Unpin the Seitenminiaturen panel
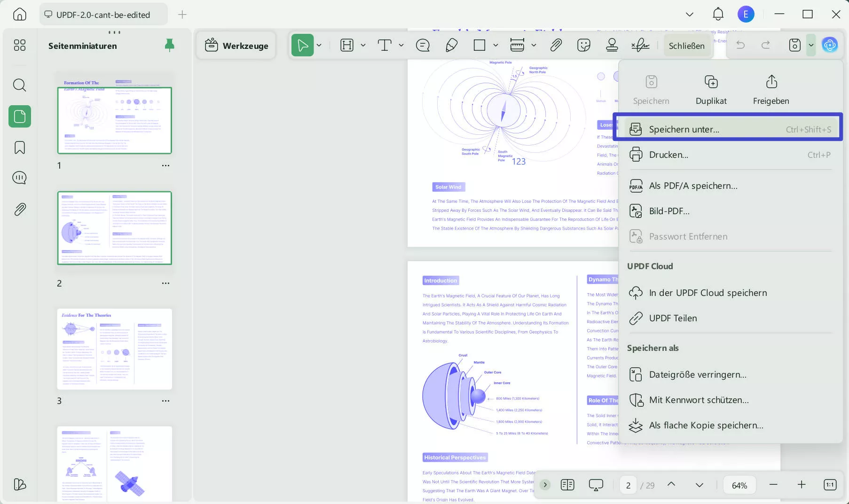The height and width of the screenshot is (504, 849). click(169, 45)
